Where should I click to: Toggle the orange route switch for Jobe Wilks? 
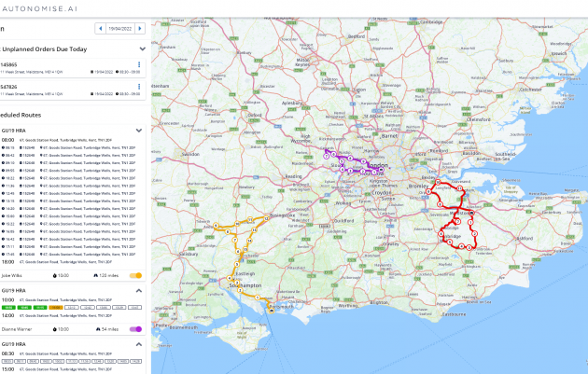(135, 276)
